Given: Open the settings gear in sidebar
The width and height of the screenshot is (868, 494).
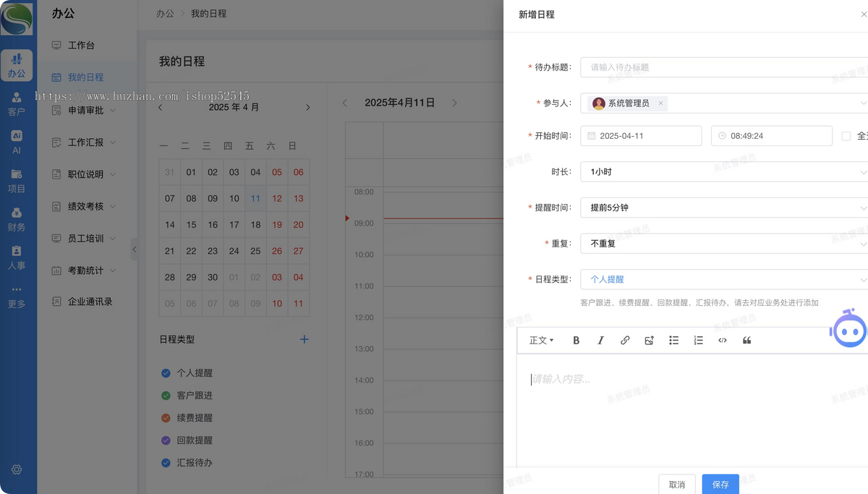Looking at the screenshot, I should pyautogui.click(x=17, y=469).
